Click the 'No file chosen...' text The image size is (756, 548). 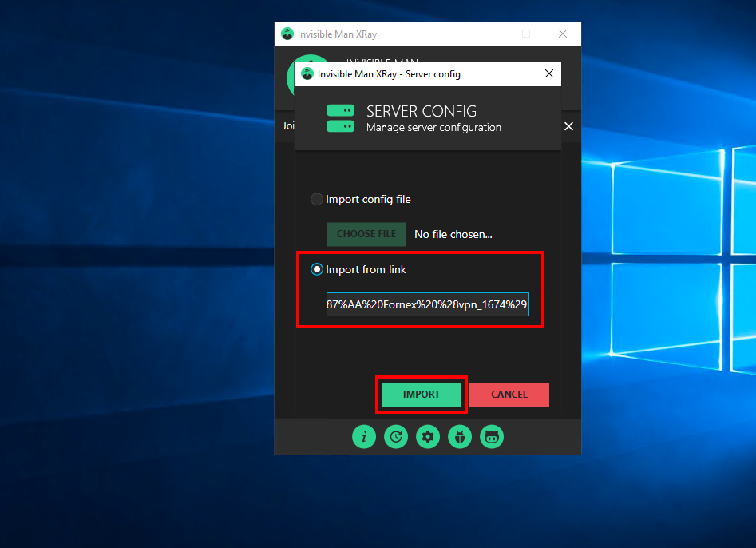click(453, 234)
